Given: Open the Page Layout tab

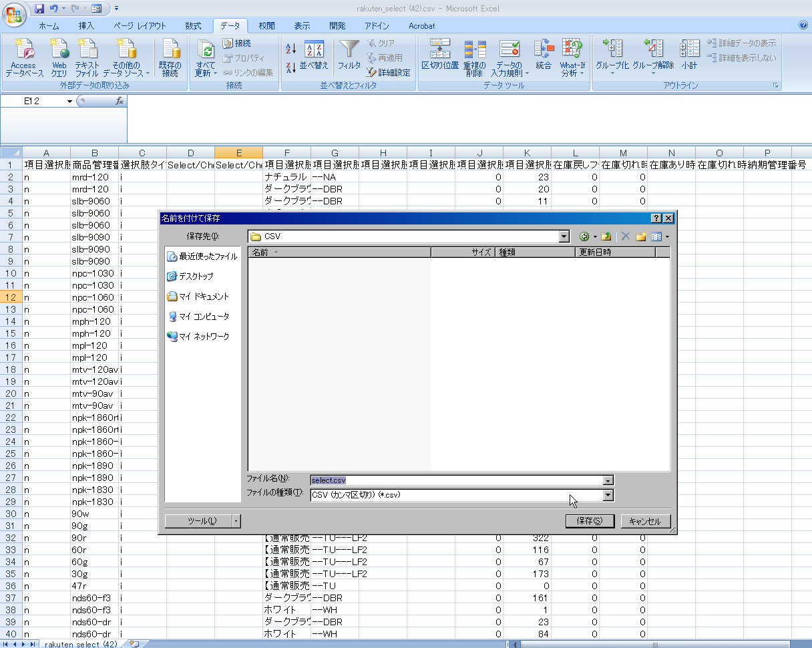Looking at the screenshot, I should coord(140,26).
